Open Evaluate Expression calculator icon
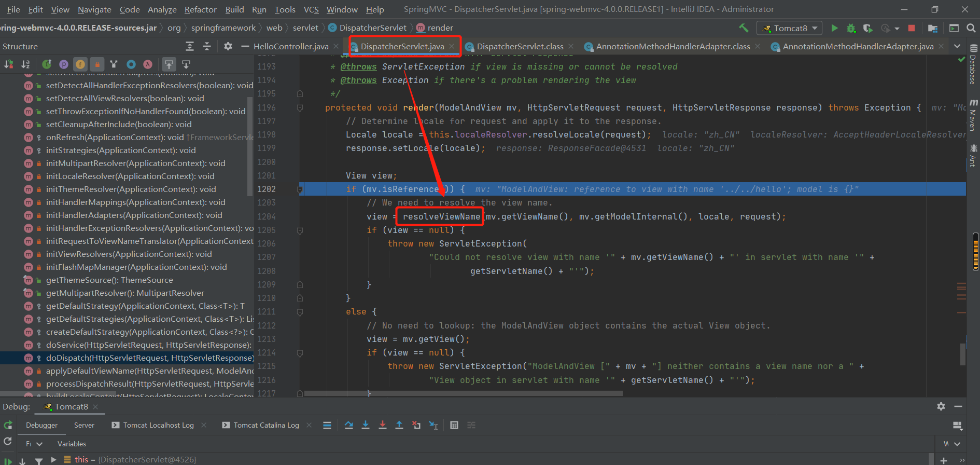The width and height of the screenshot is (980, 465). tap(454, 425)
